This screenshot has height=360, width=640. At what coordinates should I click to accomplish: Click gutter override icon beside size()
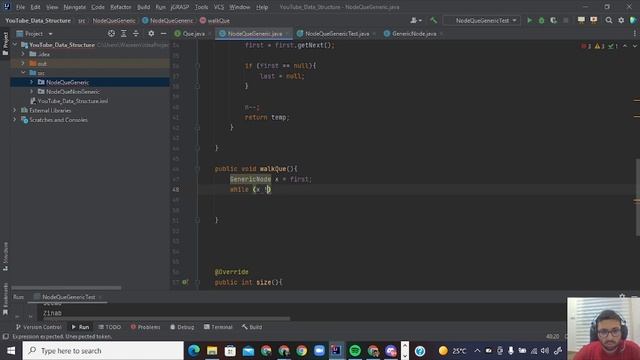(x=185, y=282)
